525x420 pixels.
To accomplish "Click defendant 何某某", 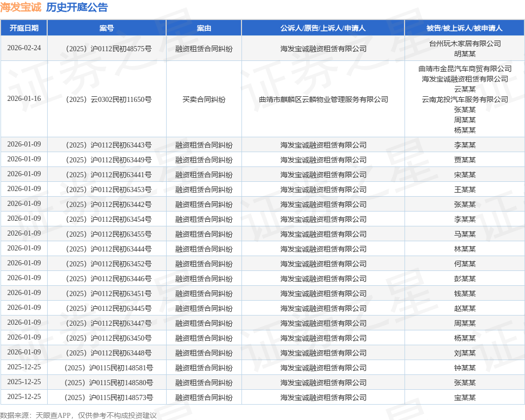I will point(465,264).
